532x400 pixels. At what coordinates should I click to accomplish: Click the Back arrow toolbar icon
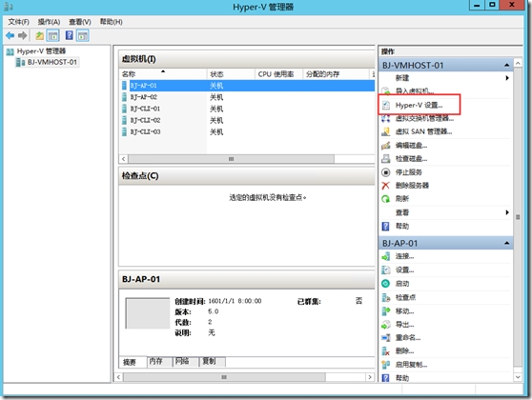coord(10,35)
